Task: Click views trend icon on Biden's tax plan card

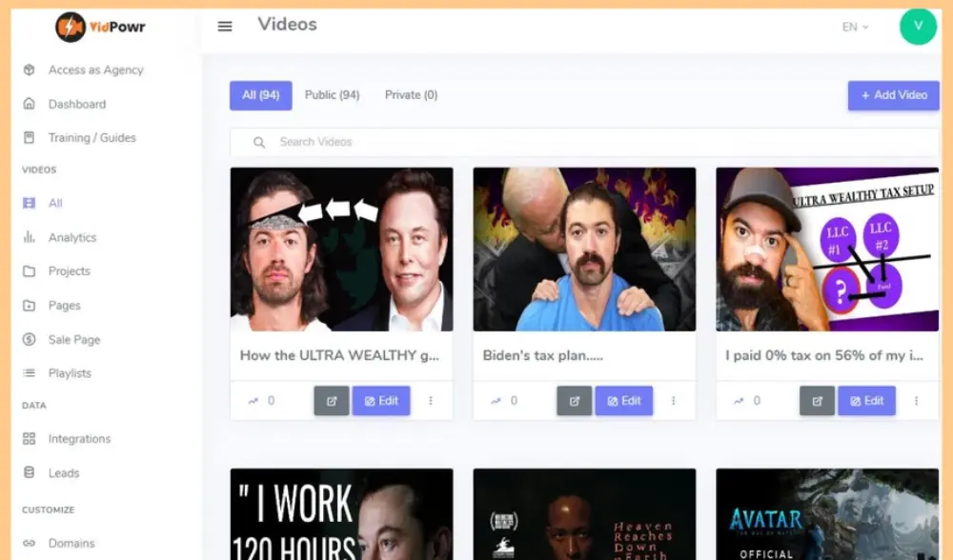Action: click(x=496, y=401)
